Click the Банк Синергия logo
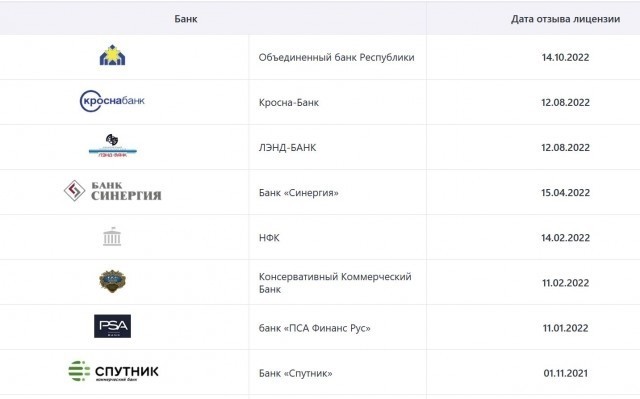This screenshot has width=640, height=399. pyautogui.click(x=113, y=191)
